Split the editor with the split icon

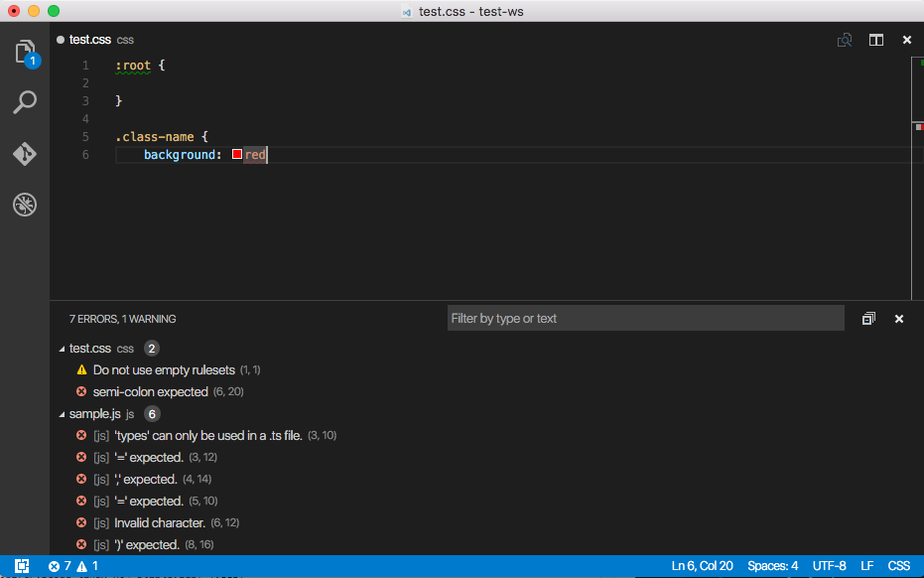coord(876,40)
